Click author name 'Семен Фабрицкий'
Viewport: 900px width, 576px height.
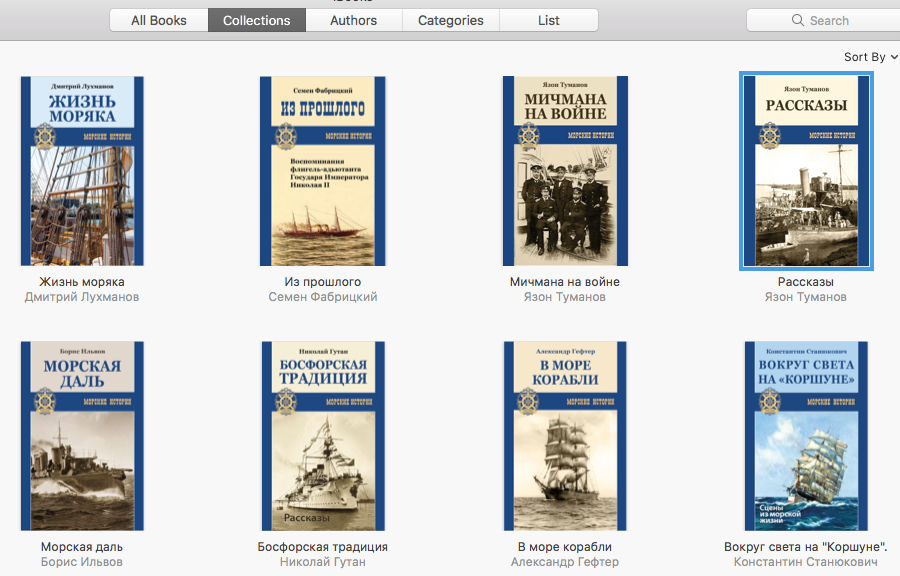322,297
